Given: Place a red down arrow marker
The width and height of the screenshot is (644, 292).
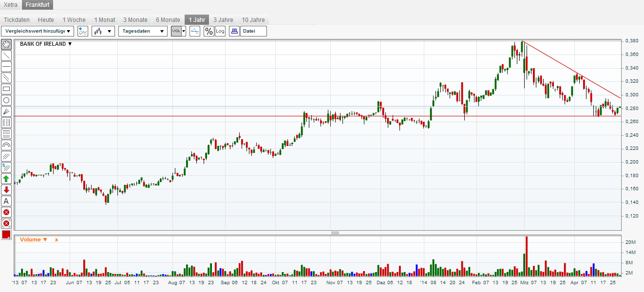Looking at the screenshot, I should tap(6, 190).
